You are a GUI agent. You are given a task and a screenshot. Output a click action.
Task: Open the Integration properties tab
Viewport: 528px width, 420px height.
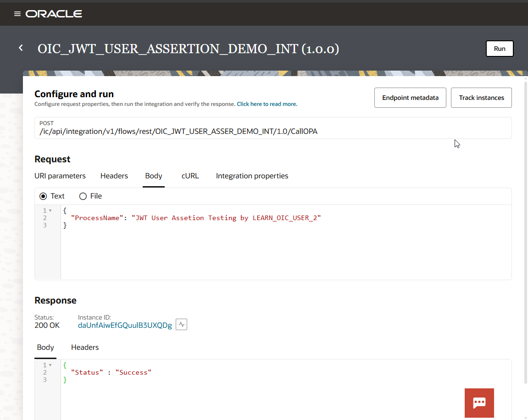pos(252,176)
